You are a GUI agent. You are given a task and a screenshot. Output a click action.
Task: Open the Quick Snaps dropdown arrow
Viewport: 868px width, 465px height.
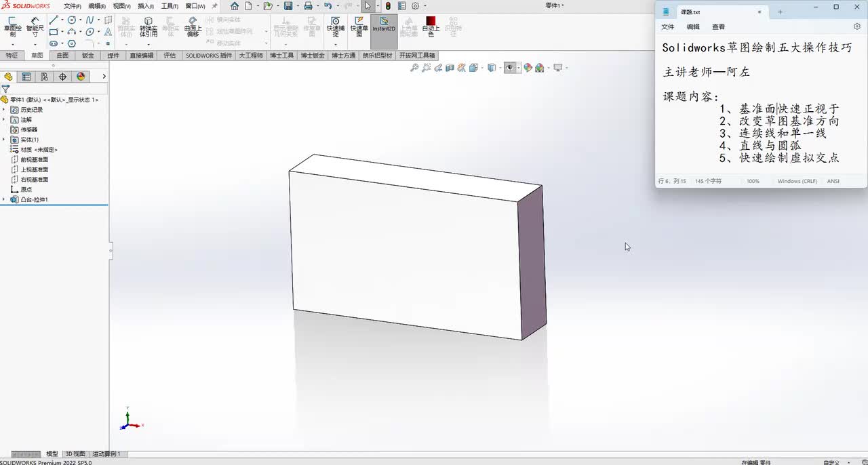[x=335, y=44]
